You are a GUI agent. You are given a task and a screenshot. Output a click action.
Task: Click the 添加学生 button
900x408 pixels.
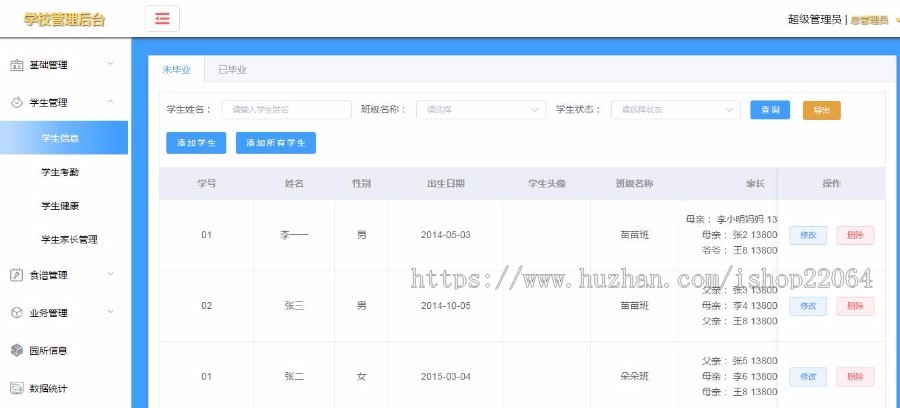tap(196, 143)
